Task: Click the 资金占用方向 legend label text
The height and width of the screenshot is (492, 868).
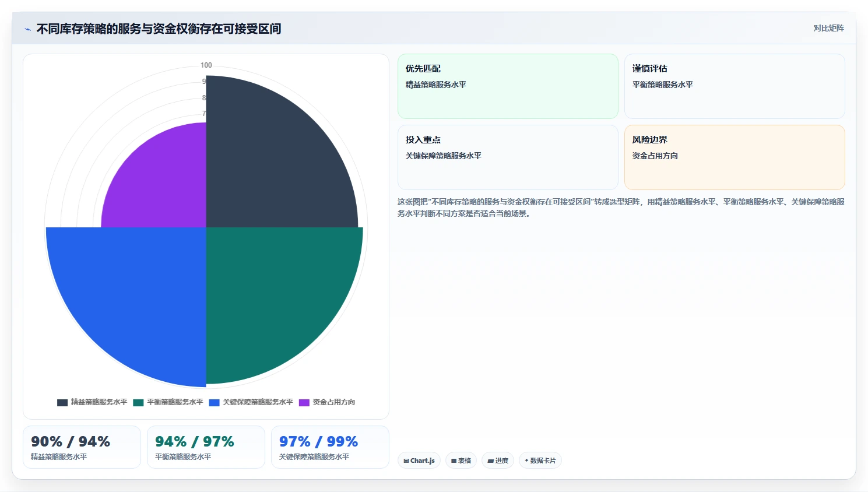Action: click(334, 402)
